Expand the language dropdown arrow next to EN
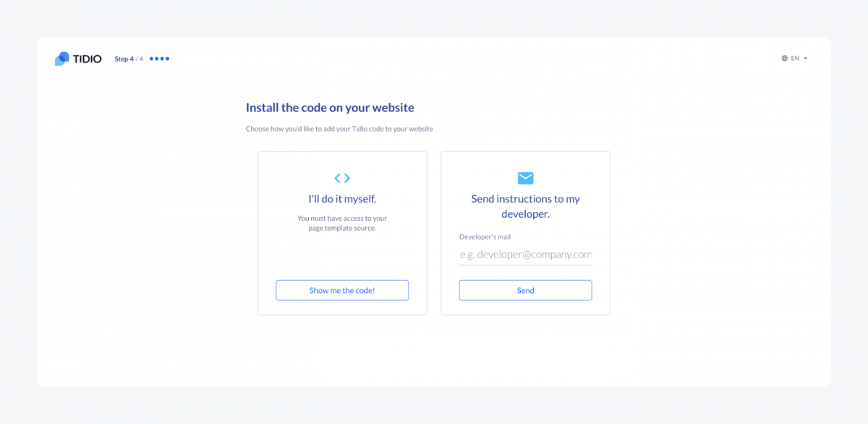This screenshot has width=868, height=424. point(806,59)
